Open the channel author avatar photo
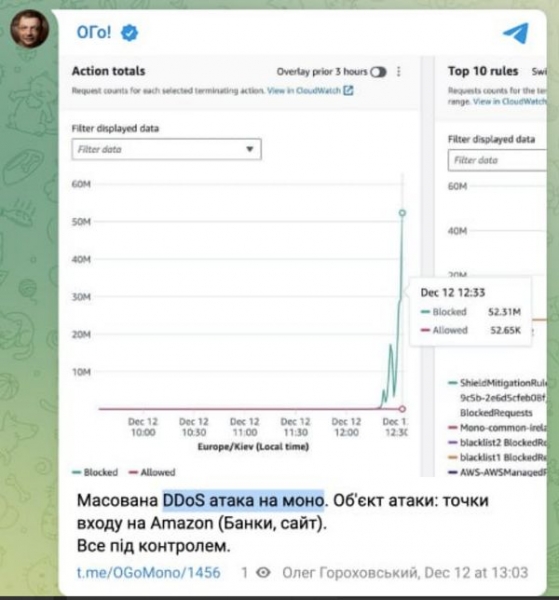 29,29
